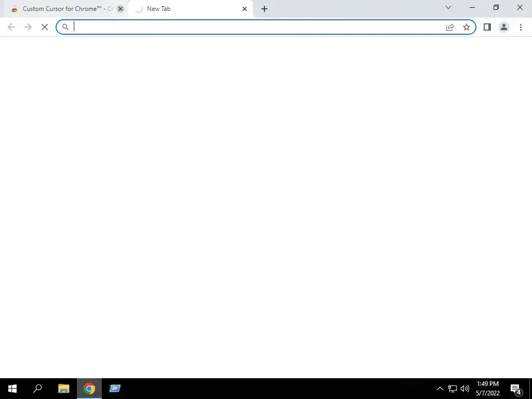Switch to the Custom Cursor for Chrome tab
This screenshot has width=532, height=399.
tap(65, 9)
